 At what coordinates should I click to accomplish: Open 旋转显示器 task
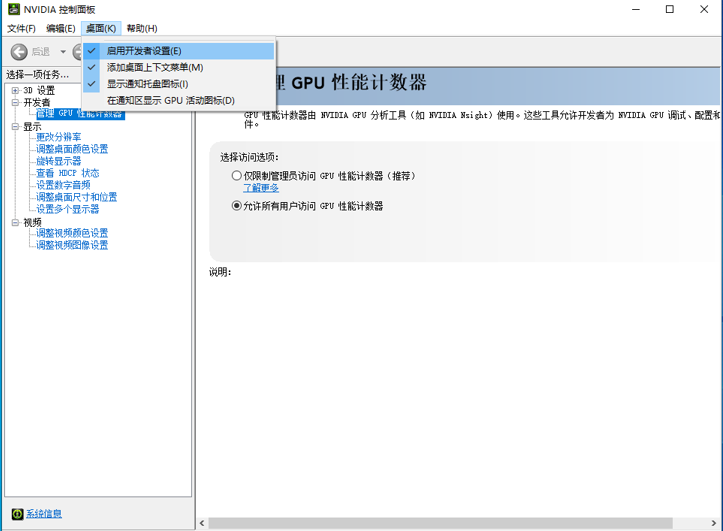(x=59, y=161)
